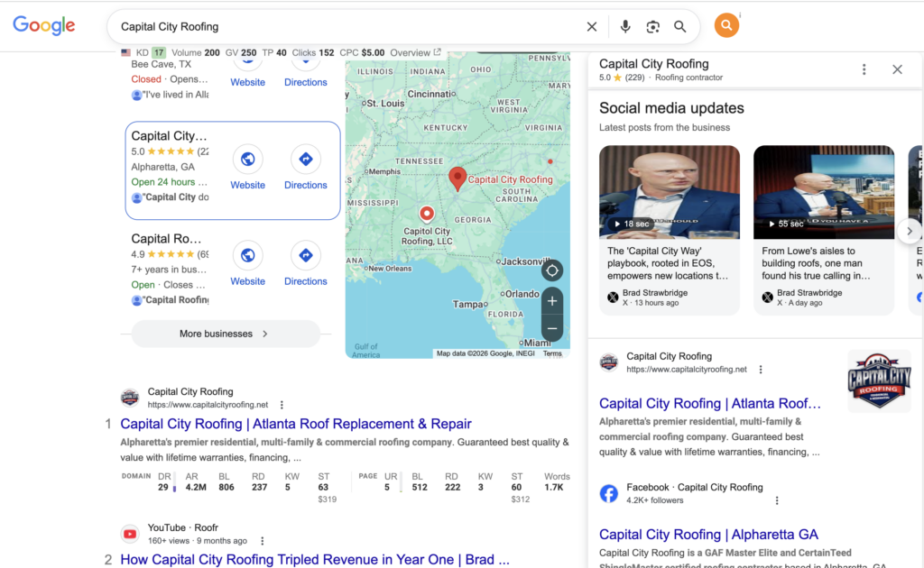Open Overview external link in SEO bar
Image resolution: width=924 pixels, height=568 pixels.
pos(415,52)
